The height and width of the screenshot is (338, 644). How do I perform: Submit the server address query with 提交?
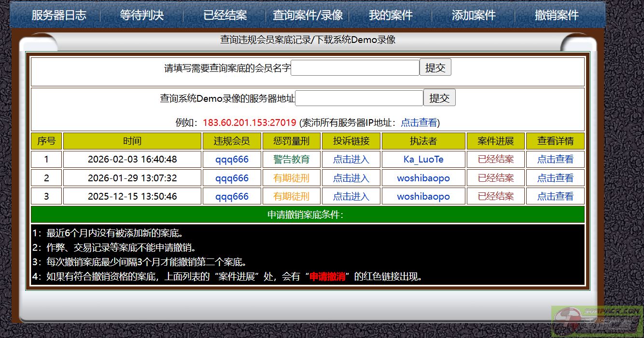439,98
